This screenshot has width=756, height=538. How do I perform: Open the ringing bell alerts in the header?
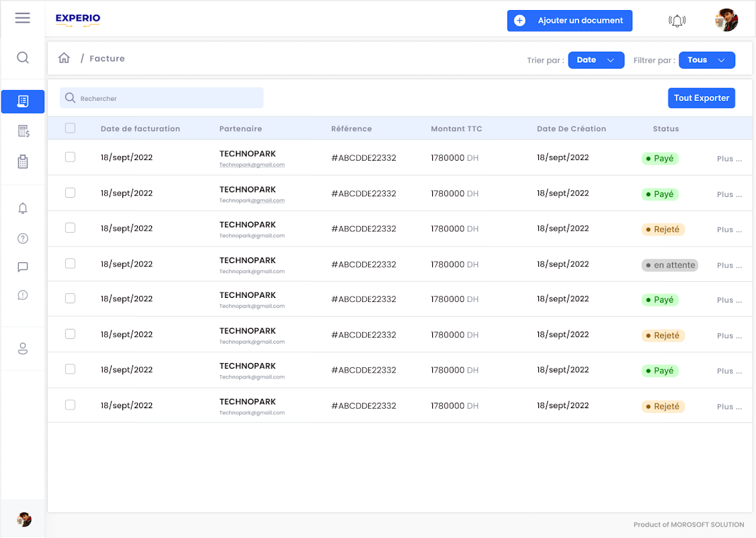[x=677, y=21]
